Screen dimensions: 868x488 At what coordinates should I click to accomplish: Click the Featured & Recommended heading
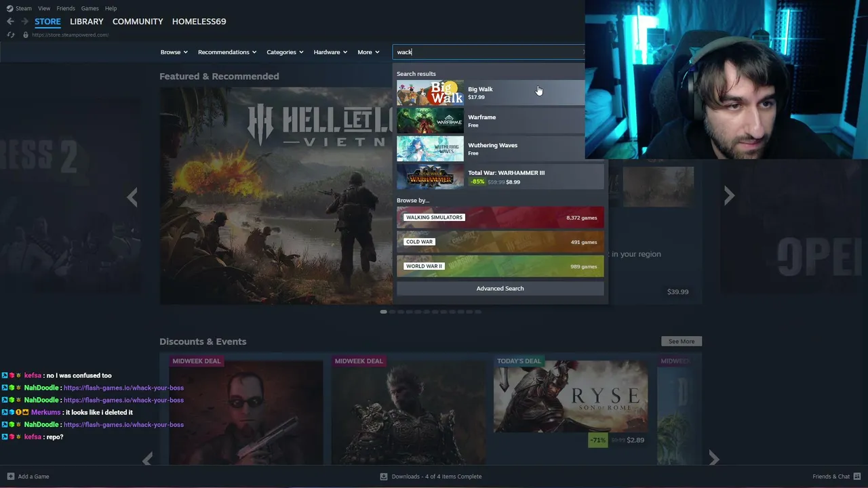(219, 77)
